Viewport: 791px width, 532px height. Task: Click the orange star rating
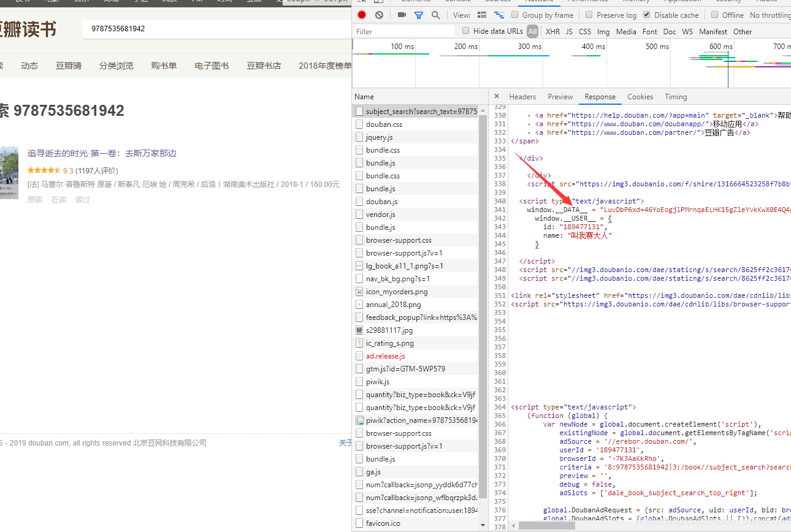[44, 170]
